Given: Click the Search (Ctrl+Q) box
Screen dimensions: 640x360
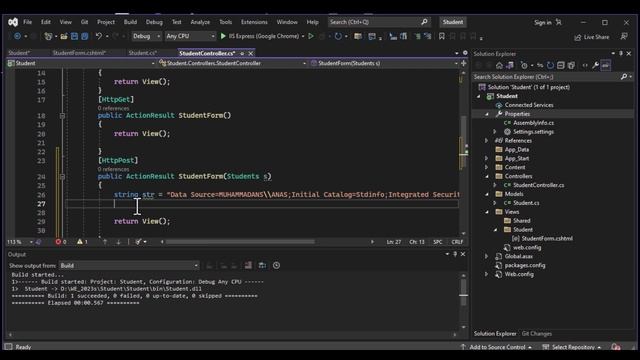Looking at the screenshot, I should tap(379, 22).
